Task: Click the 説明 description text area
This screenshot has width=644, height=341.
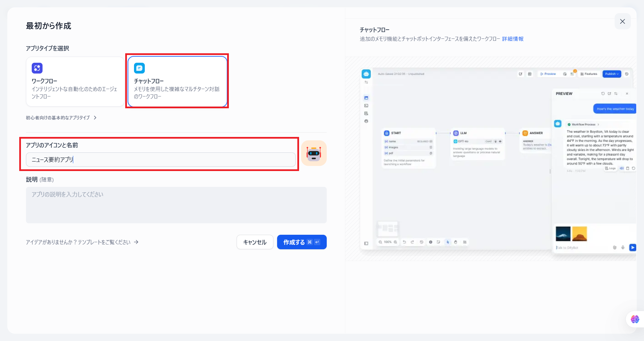Action: (x=176, y=205)
